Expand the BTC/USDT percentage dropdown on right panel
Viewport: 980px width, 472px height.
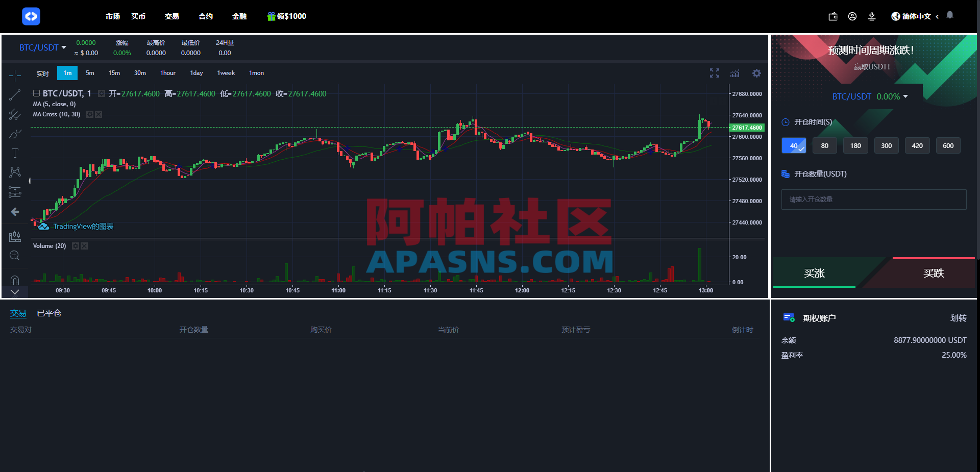tap(906, 96)
